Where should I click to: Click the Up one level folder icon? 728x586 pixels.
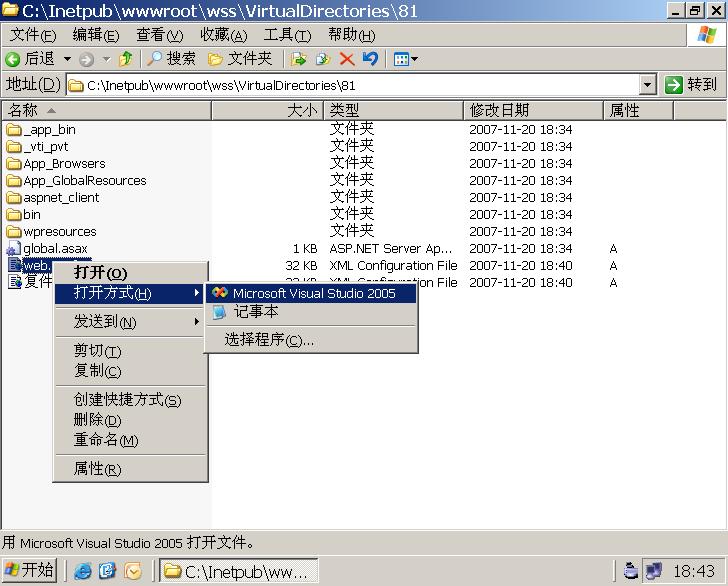(x=126, y=59)
